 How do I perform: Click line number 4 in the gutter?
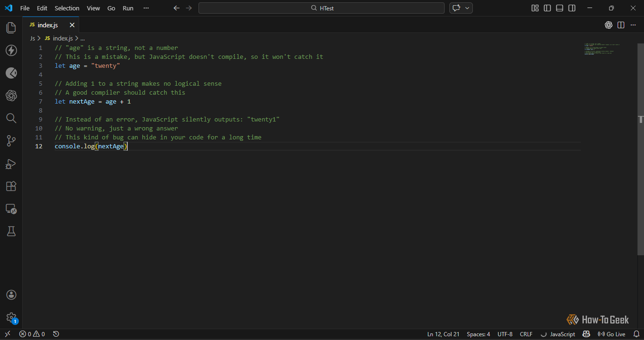coord(41,74)
